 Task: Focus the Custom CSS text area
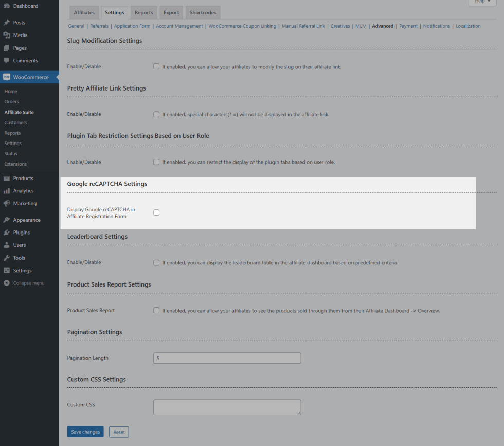coord(227,407)
